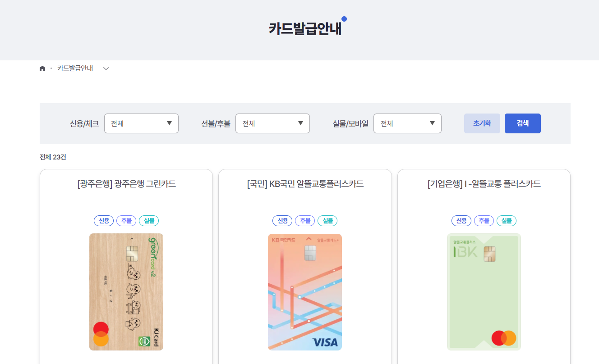Expand the breadcrumb chevron next to 카드발급안내
This screenshot has width=599, height=364.
[x=106, y=68]
